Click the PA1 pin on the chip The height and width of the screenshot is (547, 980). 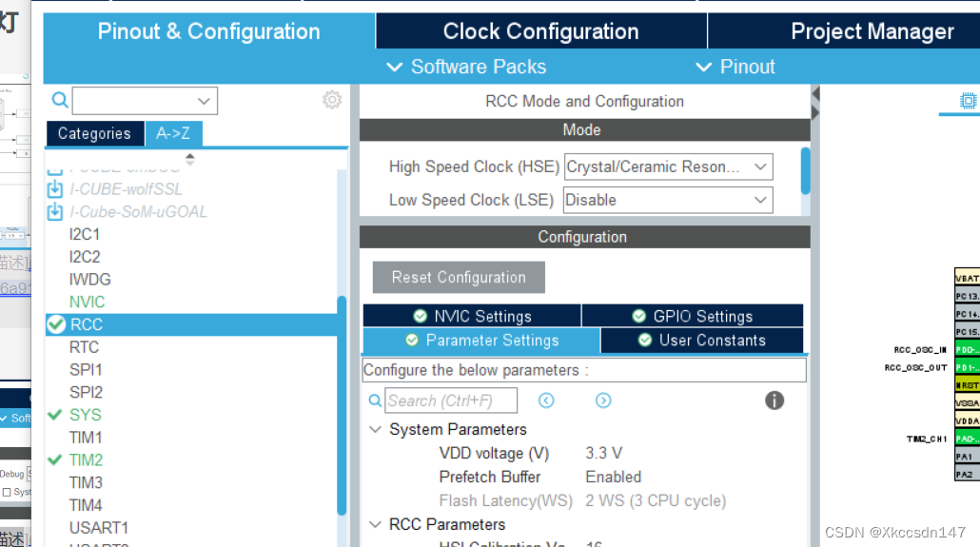[967, 457]
